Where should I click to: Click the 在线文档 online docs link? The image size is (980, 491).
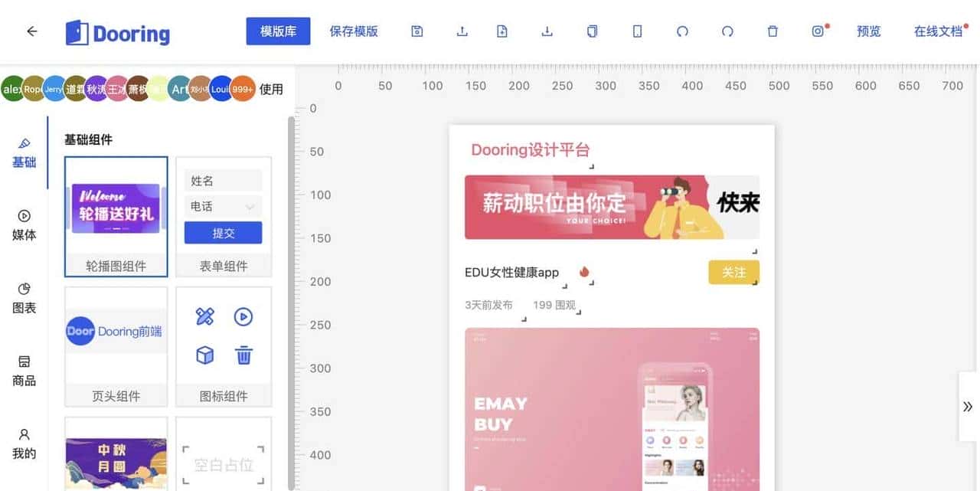click(940, 31)
